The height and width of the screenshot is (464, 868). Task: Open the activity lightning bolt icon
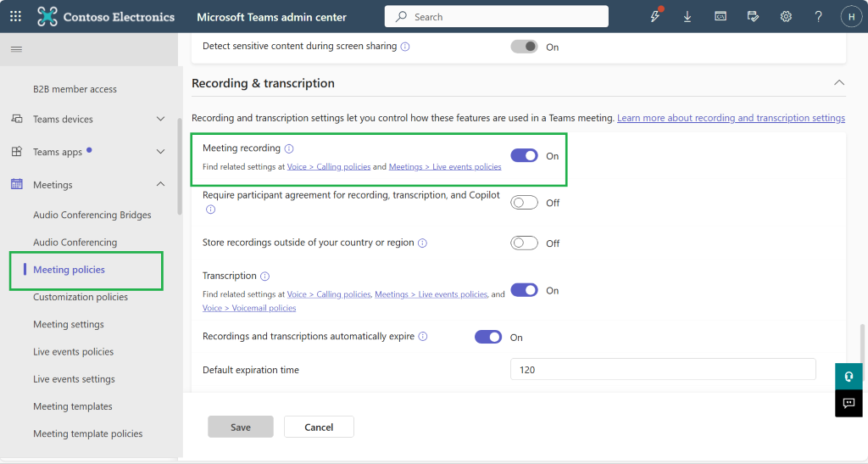pyautogui.click(x=655, y=17)
